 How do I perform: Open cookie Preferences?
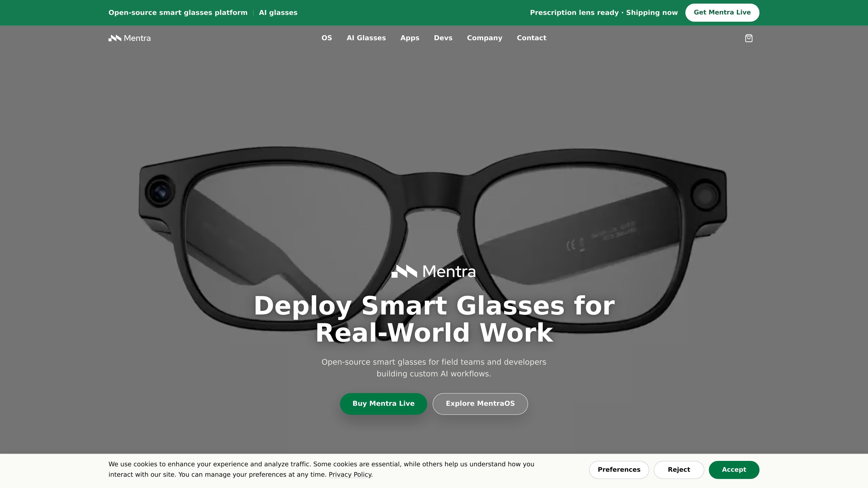pos(619,469)
